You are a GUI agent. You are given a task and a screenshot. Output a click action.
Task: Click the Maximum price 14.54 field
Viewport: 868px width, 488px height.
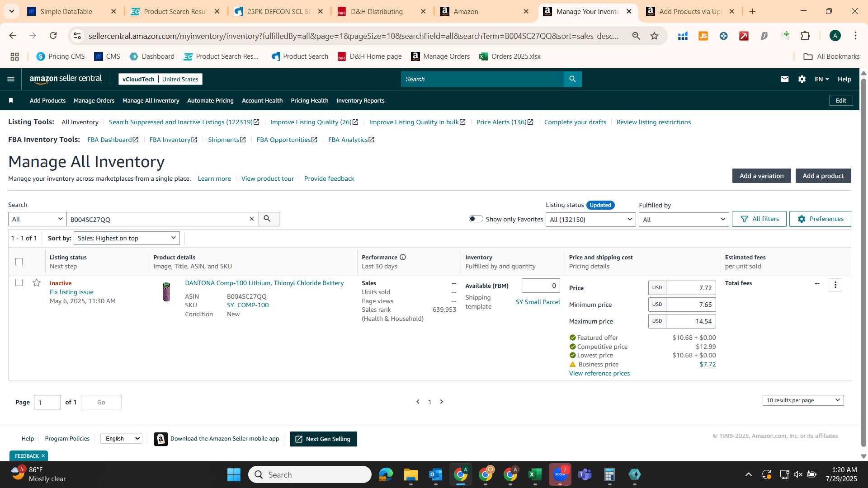690,321
